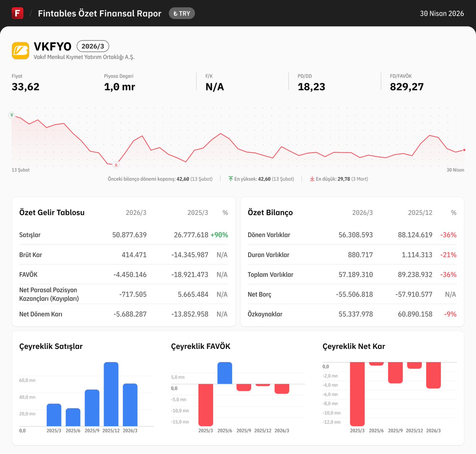Click the green highest-price marker on chart
Screen dimensions: 476x454
(12, 115)
